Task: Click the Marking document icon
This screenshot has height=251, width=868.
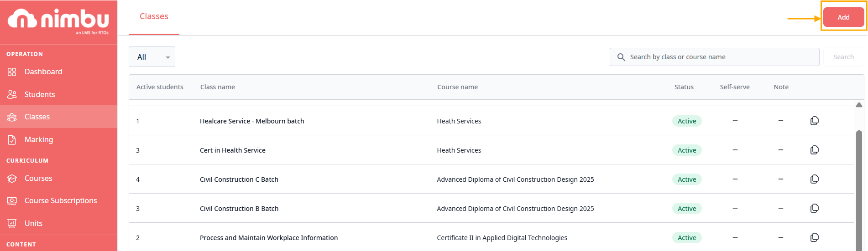Action: 12,139
